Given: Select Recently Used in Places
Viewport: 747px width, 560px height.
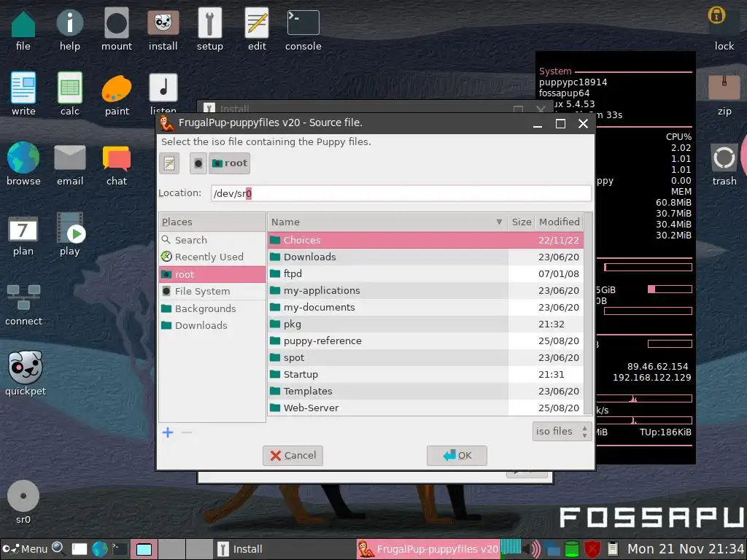Looking at the screenshot, I should pyautogui.click(x=212, y=257).
